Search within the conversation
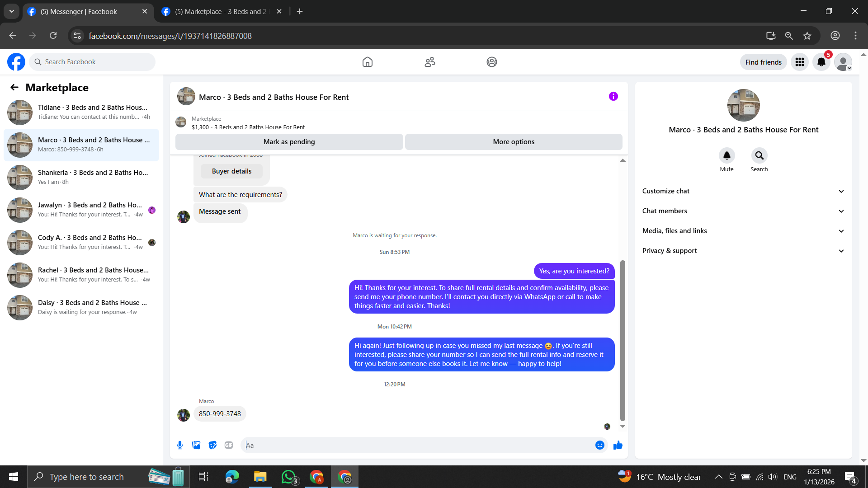The image size is (868, 488). coord(759,156)
